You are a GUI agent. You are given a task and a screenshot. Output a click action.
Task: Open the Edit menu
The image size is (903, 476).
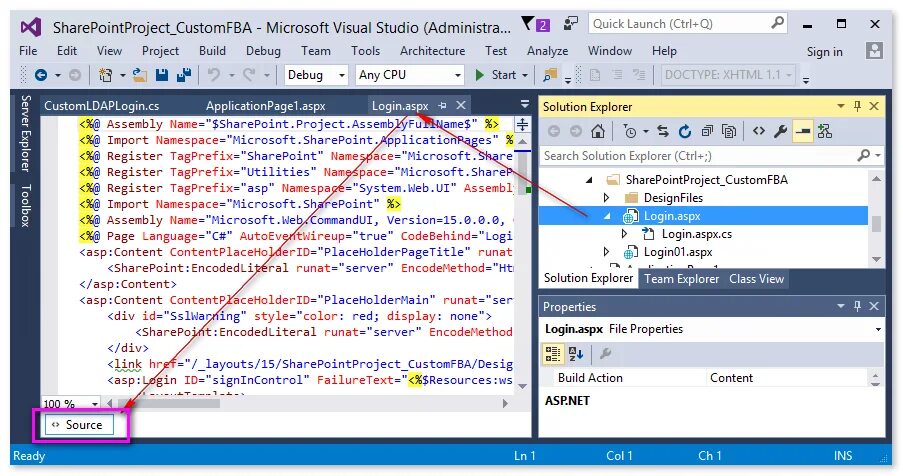coord(67,51)
